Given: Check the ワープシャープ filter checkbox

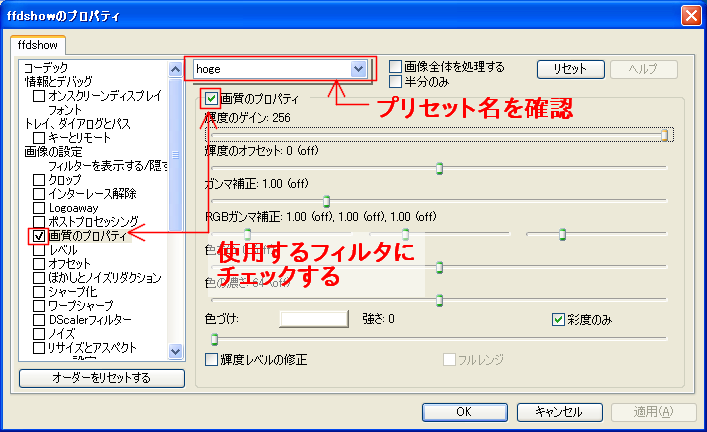Looking at the screenshot, I should (x=39, y=306).
